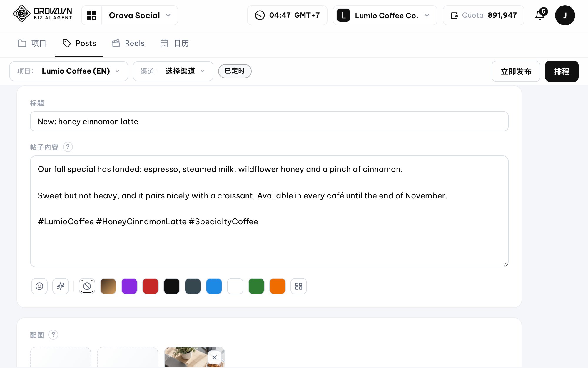Image resolution: width=588 pixels, height=368 pixels.
Task: Click the Orova.vn logo
Action: point(43,14)
